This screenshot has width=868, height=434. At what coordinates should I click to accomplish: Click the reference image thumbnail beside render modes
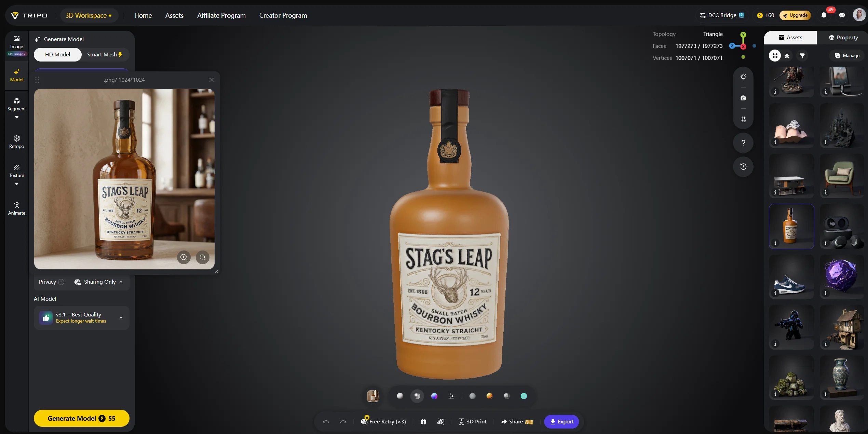click(x=373, y=396)
